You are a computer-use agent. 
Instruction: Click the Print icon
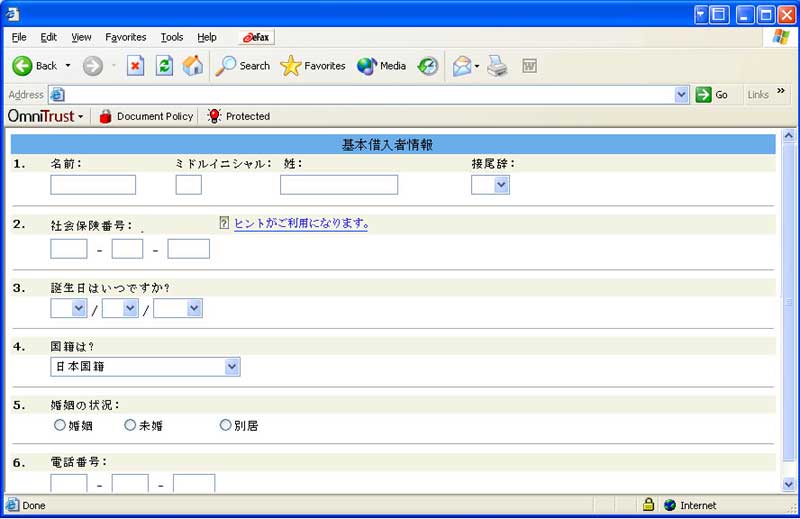coord(497,66)
